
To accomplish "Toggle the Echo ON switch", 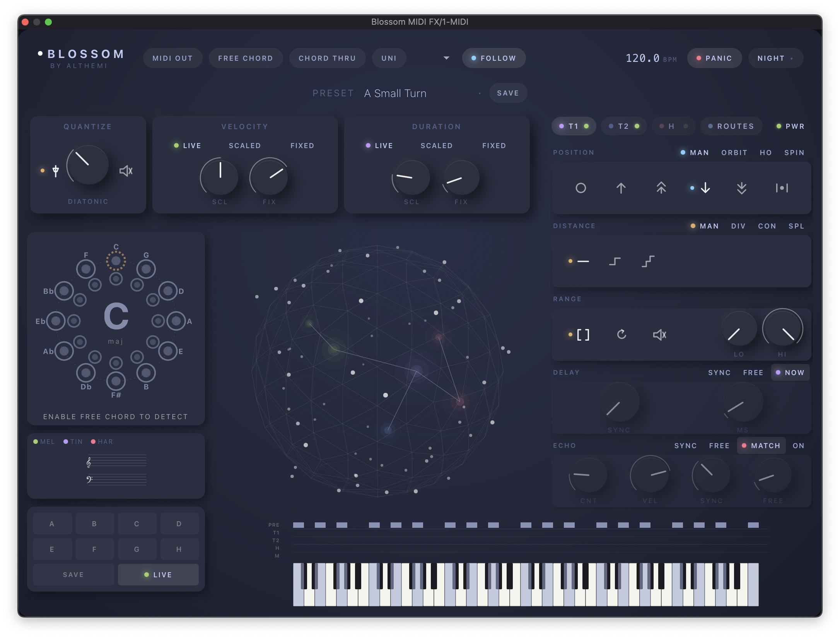I will (x=798, y=446).
